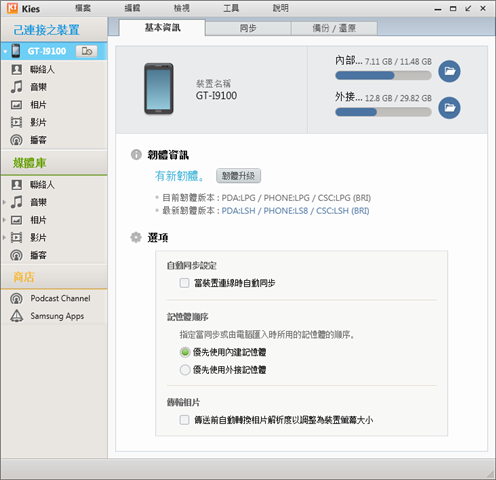Open the library 相片 photos icon under 媒體庫

tap(17, 220)
